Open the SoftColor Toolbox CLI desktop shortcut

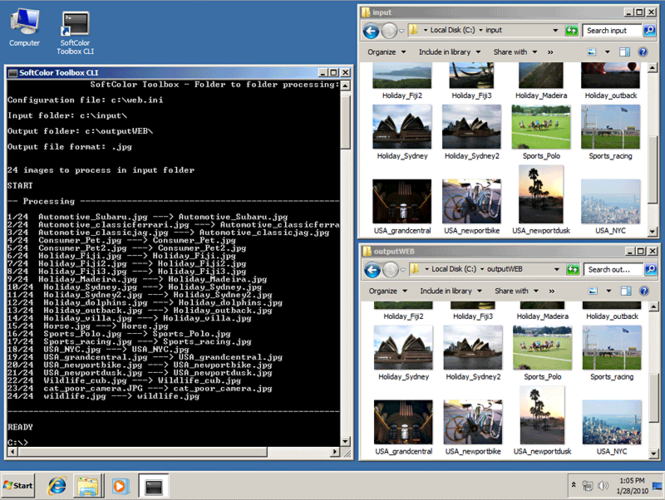pyautogui.click(x=75, y=33)
